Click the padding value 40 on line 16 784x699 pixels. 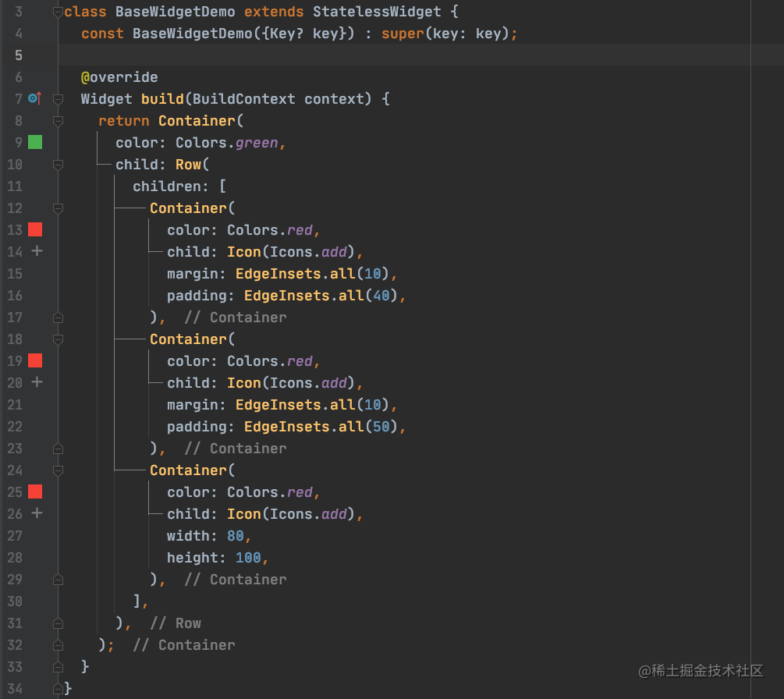[x=381, y=296]
